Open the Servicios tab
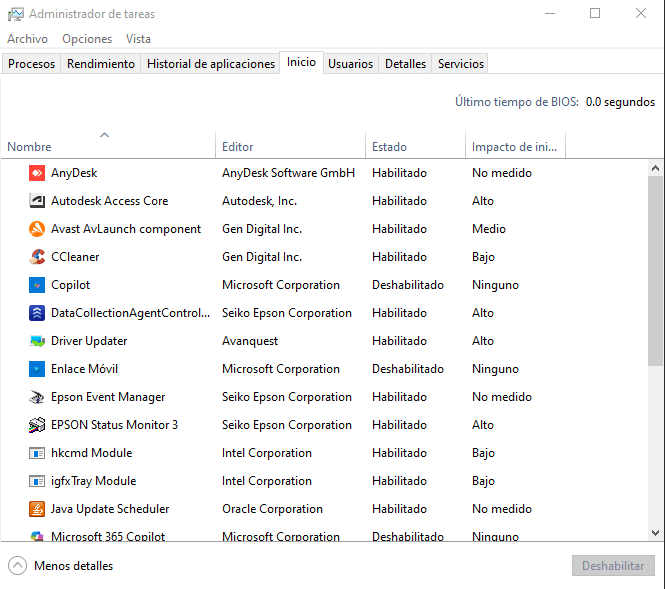This screenshot has height=589, width=665. [x=461, y=64]
